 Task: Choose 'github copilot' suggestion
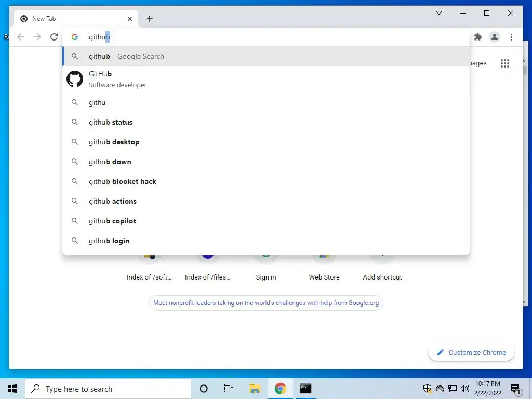point(266,220)
